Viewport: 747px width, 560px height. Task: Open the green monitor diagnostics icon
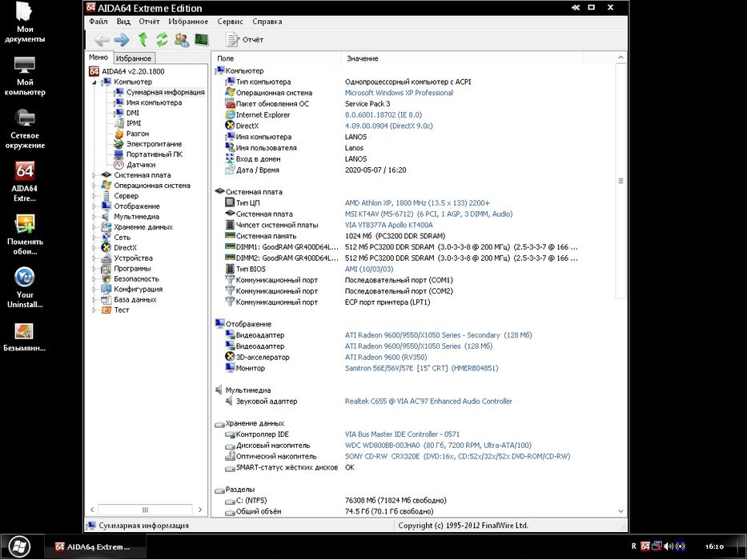(202, 39)
